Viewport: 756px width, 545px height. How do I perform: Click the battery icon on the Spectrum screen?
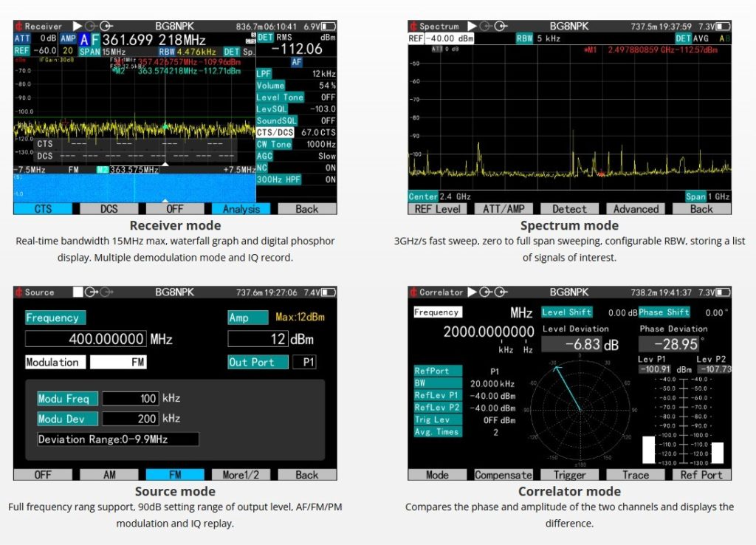click(x=722, y=26)
